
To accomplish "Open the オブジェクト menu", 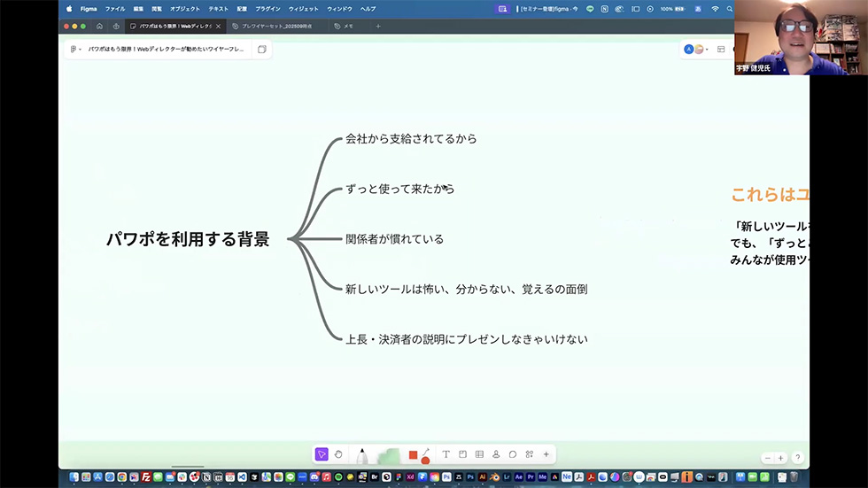I will 185,9.
